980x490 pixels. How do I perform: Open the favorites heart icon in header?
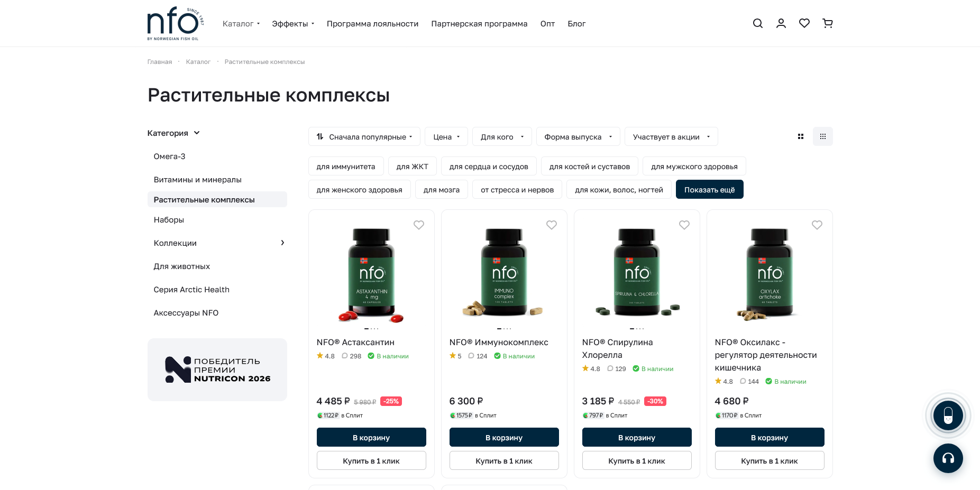(x=804, y=23)
